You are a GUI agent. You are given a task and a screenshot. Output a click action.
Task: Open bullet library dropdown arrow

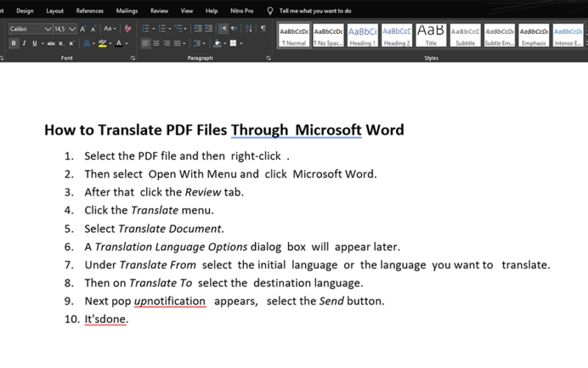[x=154, y=29]
